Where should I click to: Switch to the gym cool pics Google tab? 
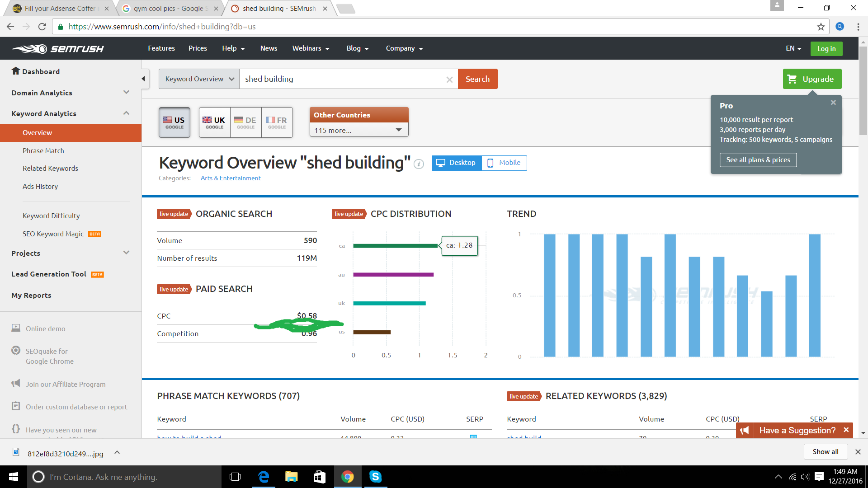click(x=171, y=9)
